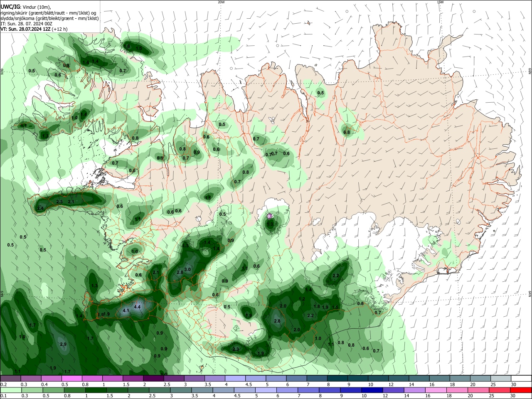
Task: Click the 'VT: Sun. 28.07.2024 12Z (+12 h)' line
Action: pyautogui.click(x=34, y=29)
